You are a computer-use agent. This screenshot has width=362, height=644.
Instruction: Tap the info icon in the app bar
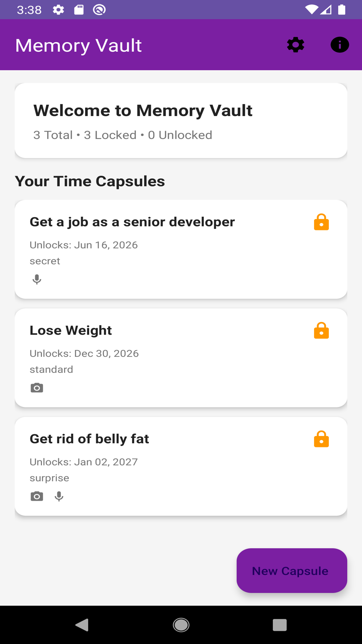point(340,45)
